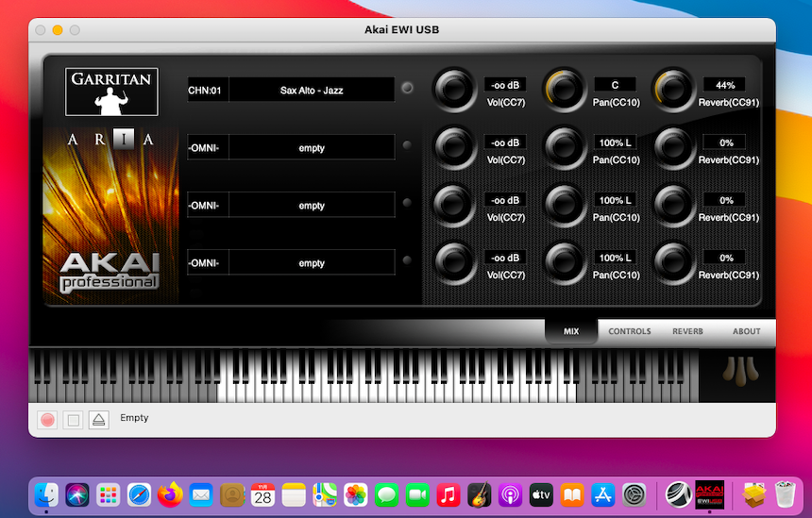The height and width of the screenshot is (518, 812).
Task: Open System Preferences from the Dock
Action: pos(634,494)
